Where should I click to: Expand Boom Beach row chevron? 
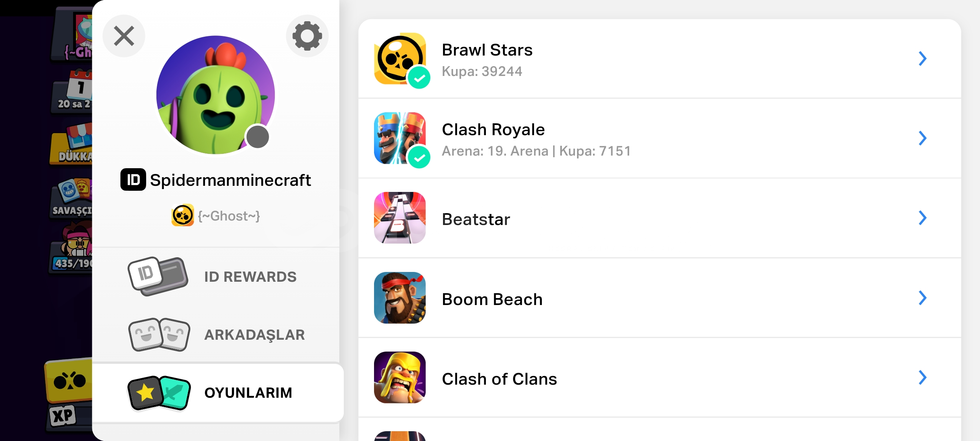922,298
